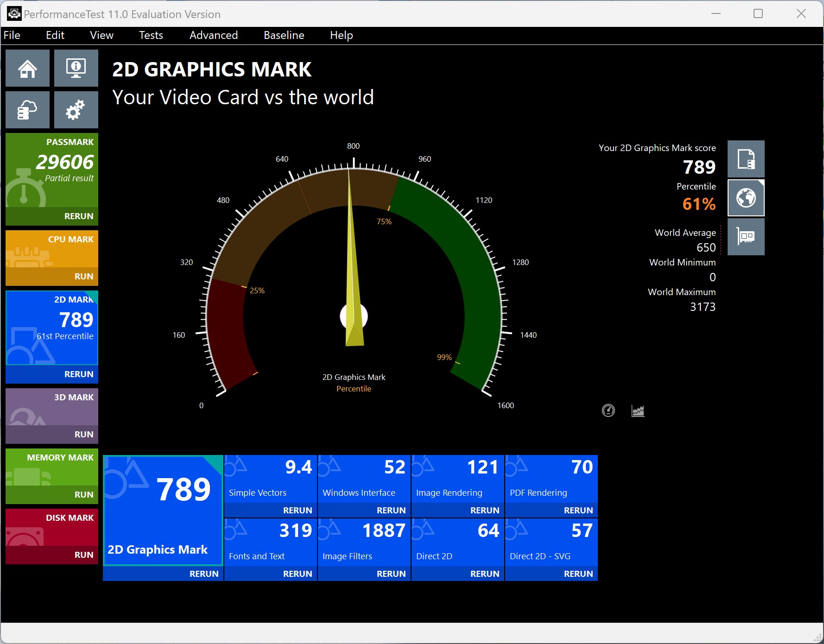This screenshot has width=824, height=644.
Task: Open the System Information monitor icon
Action: pyautogui.click(x=76, y=68)
